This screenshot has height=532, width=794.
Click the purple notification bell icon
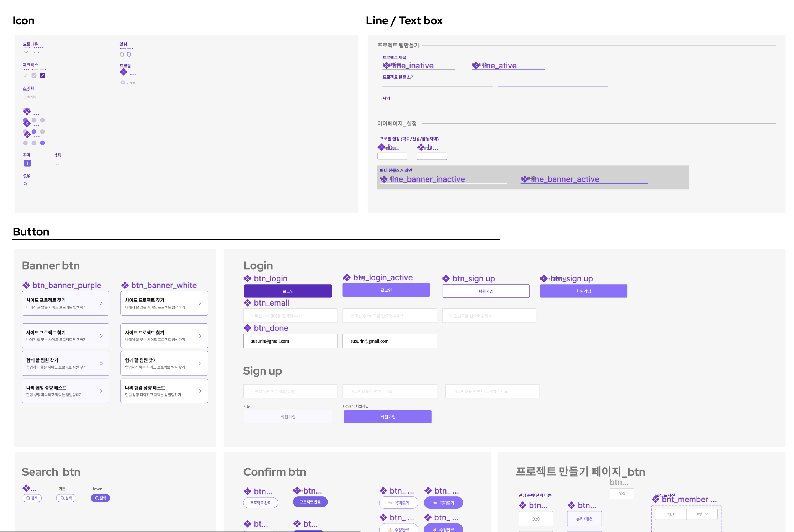tap(129, 54)
